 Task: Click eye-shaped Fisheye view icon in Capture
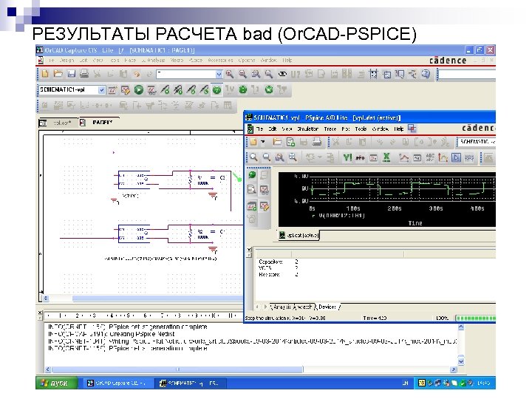point(282,74)
